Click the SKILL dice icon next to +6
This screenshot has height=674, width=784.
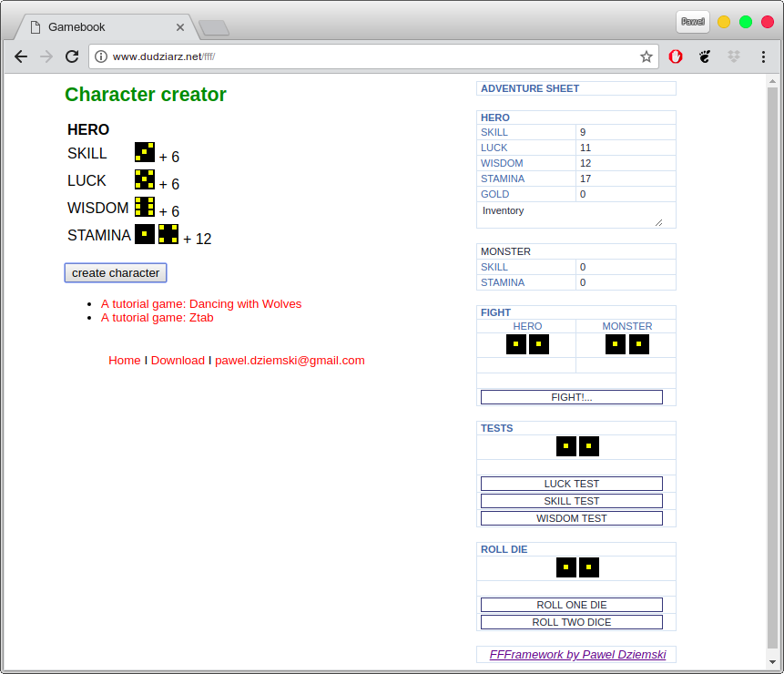point(144,152)
